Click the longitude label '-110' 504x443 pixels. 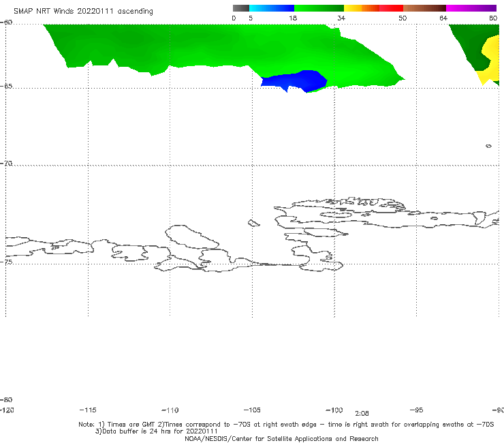click(x=170, y=410)
